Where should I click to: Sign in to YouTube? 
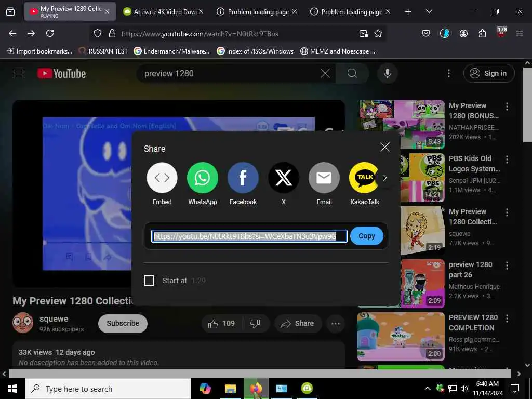488,73
